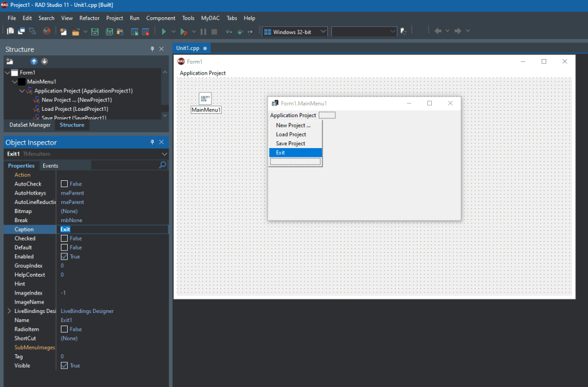
Task: Open the File menu
Action: 11,18
